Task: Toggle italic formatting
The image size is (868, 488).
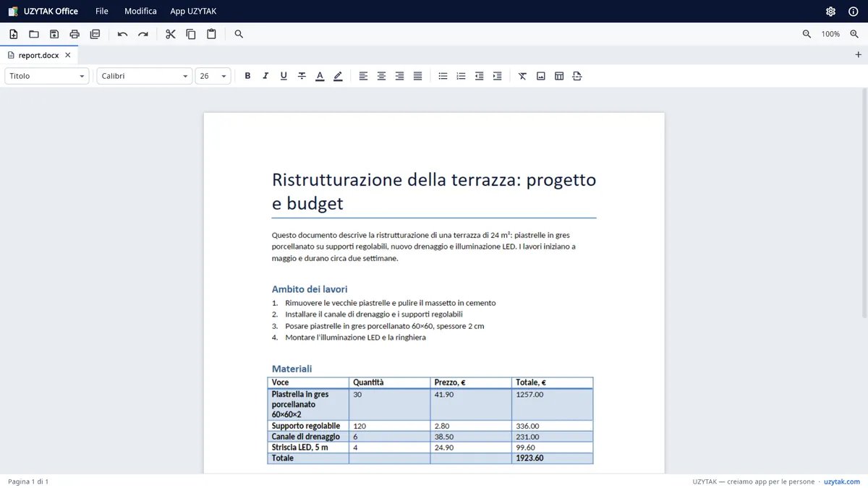Action: tap(265, 76)
